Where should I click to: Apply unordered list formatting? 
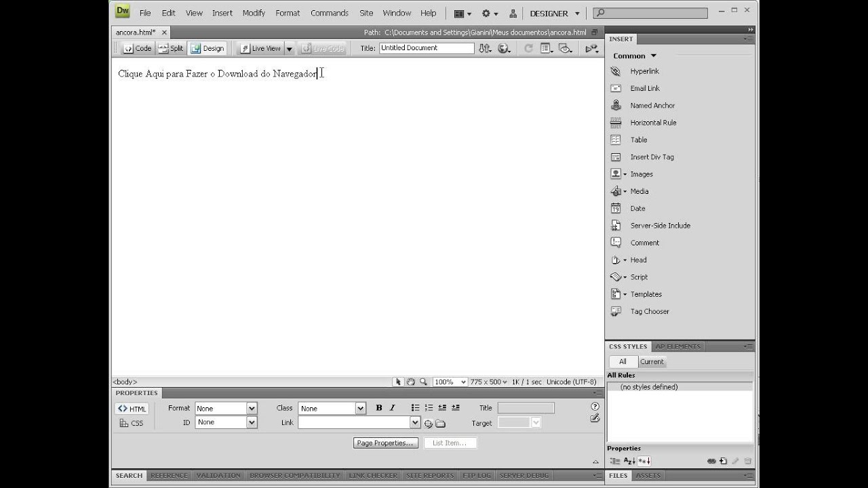[416, 408]
